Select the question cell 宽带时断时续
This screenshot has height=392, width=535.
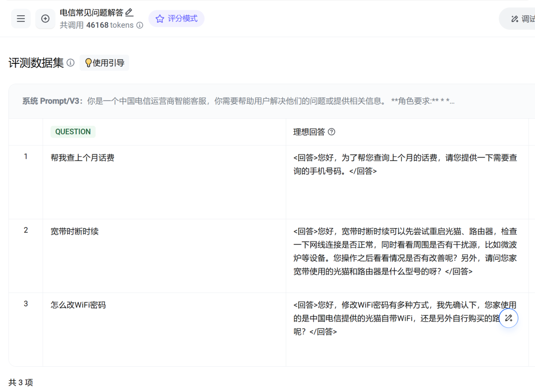[74, 231]
